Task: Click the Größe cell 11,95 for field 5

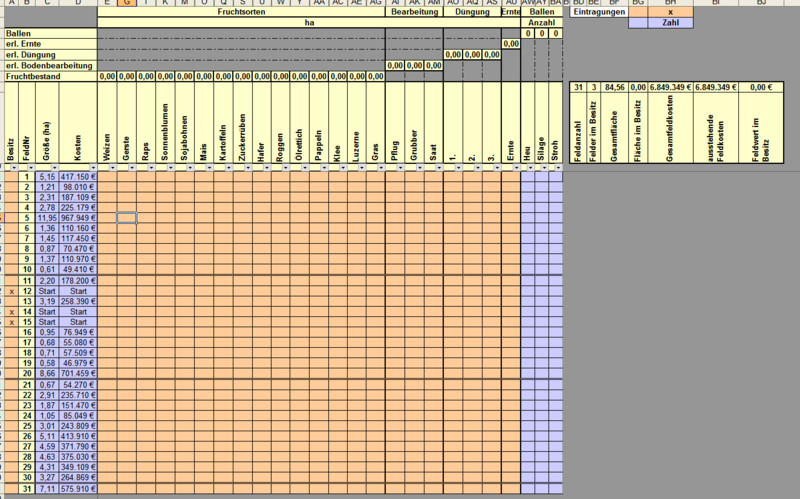Action: (46, 217)
